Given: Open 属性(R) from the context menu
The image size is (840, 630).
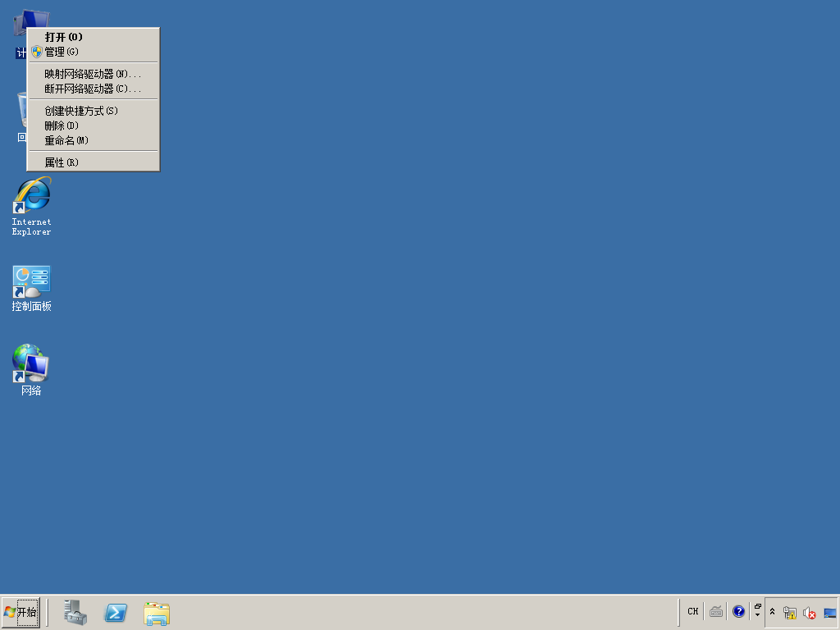Looking at the screenshot, I should pos(94,162).
